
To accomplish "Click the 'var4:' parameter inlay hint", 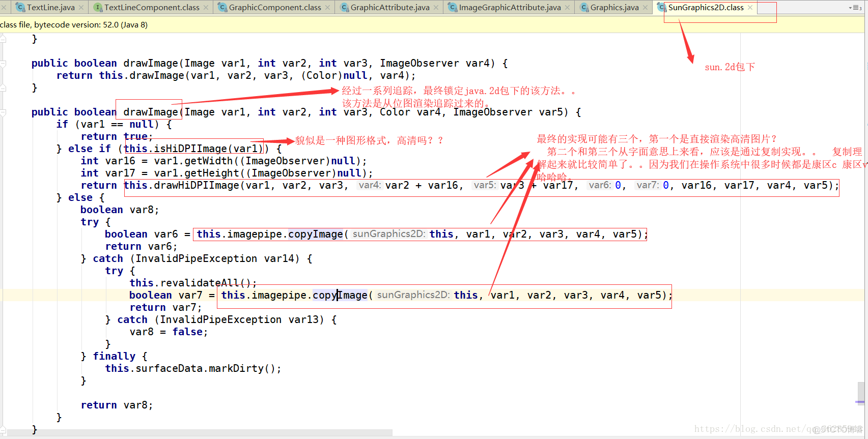I will tap(370, 185).
